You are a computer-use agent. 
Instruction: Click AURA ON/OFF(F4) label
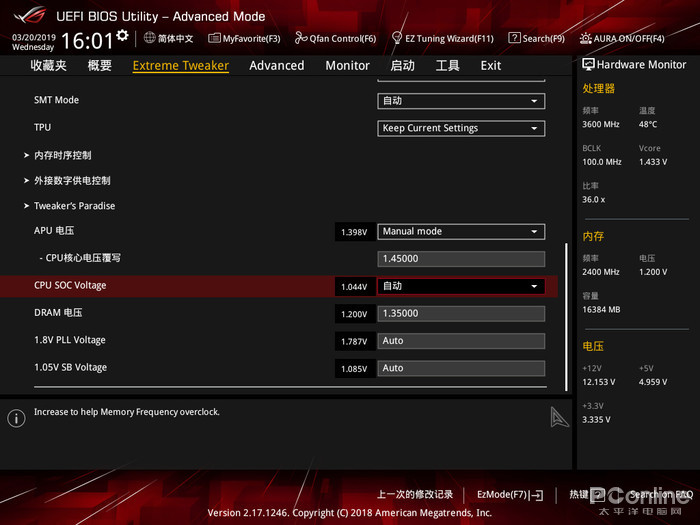tap(629, 39)
